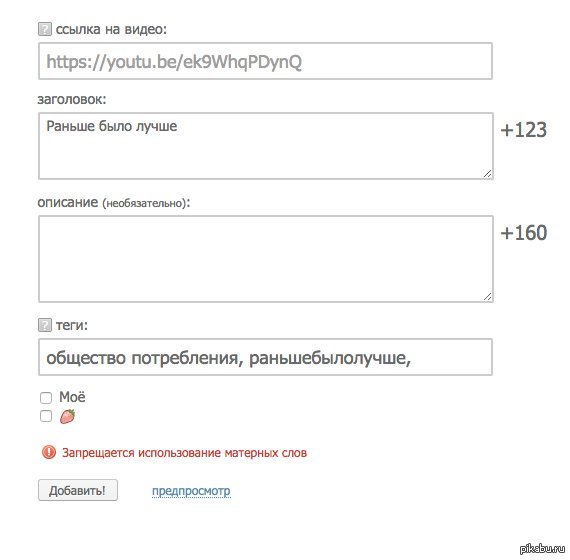Focus the YouTube video link field
Viewport: 570px width, 560px height.
(265, 61)
